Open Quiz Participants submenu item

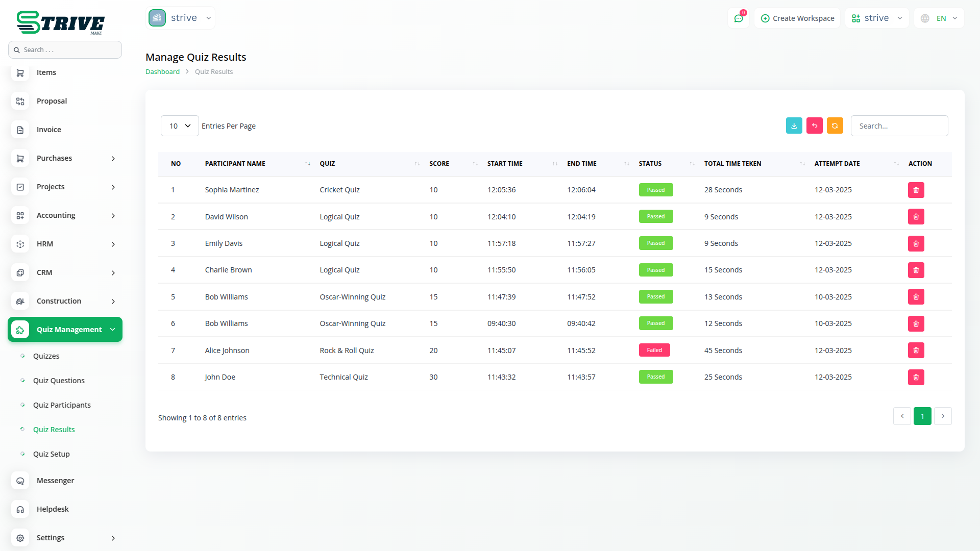pyautogui.click(x=62, y=405)
